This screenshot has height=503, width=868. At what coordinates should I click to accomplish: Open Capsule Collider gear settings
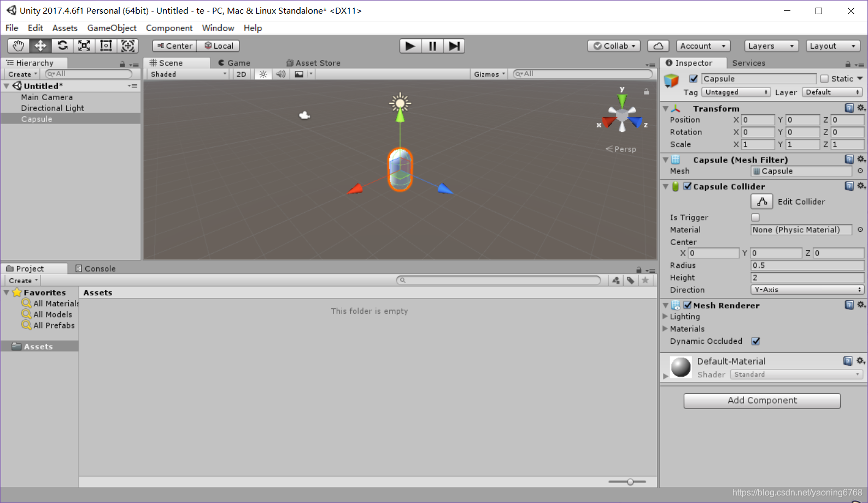click(861, 186)
